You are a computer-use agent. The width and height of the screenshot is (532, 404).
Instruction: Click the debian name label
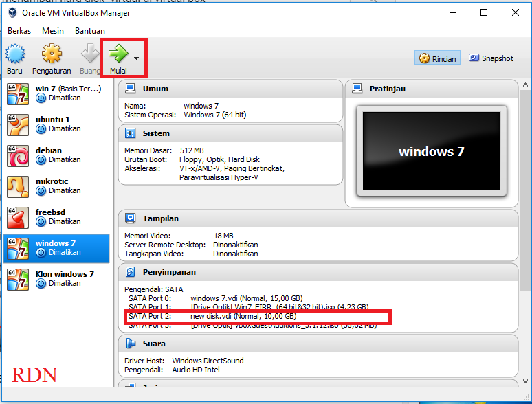tap(49, 150)
